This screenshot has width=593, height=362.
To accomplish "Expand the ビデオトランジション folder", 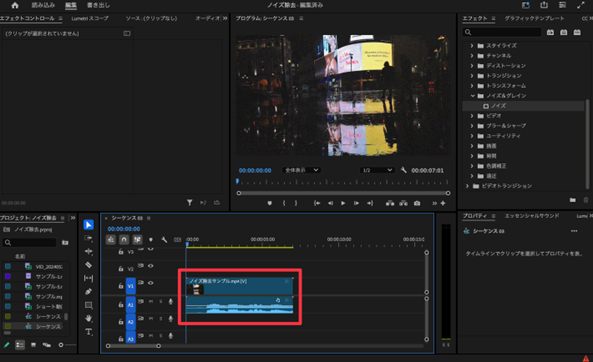I will [467, 186].
